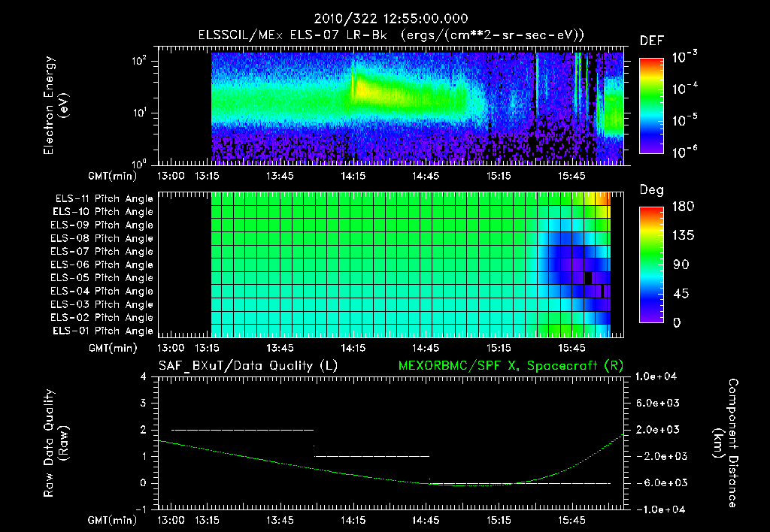Click the DEF color bar in the top panel
770x532 pixels.
tap(651, 105)
